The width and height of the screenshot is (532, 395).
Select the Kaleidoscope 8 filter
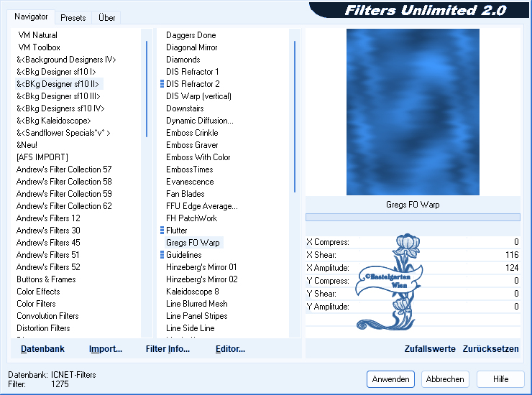193,292
